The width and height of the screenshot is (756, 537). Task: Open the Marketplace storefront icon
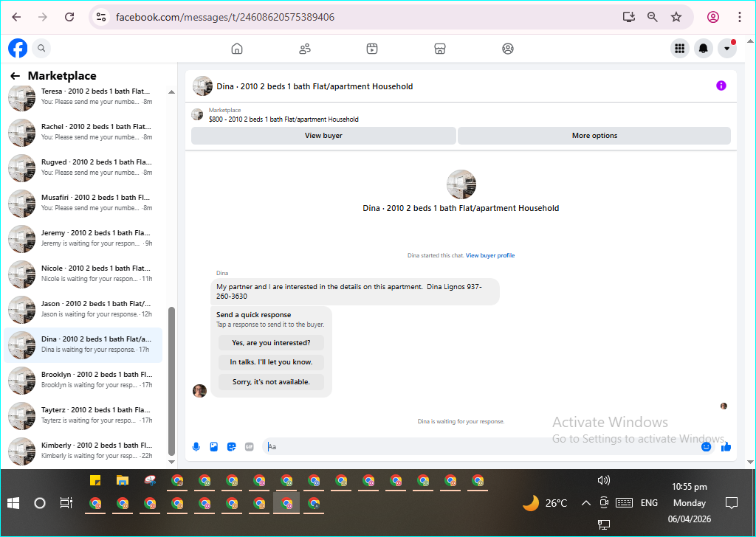(440, 49)
